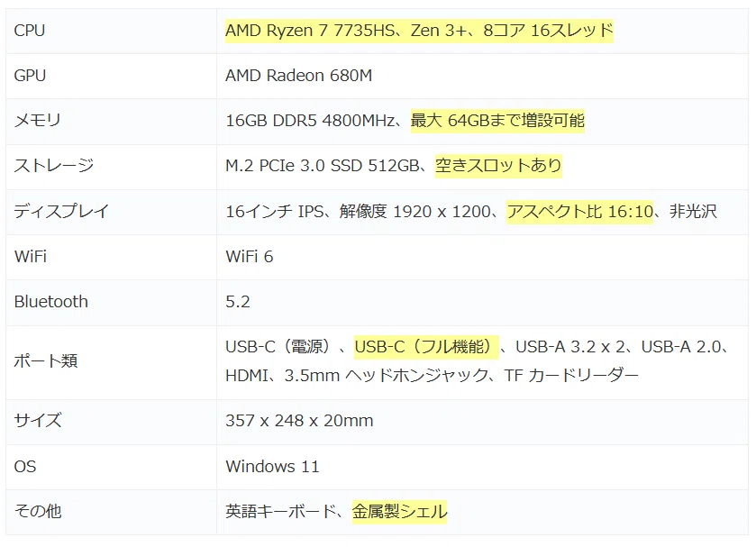Click the 5.2 Bluetooth version value
Screen dimensions: 756x547
(238, 302)
